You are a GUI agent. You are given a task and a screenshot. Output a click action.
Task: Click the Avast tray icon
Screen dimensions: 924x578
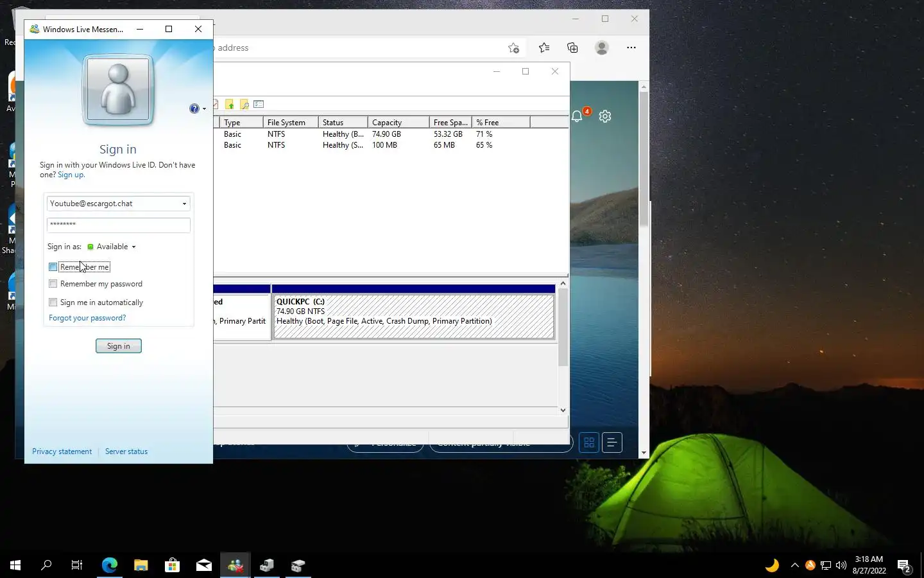click(x=810, y=565)
